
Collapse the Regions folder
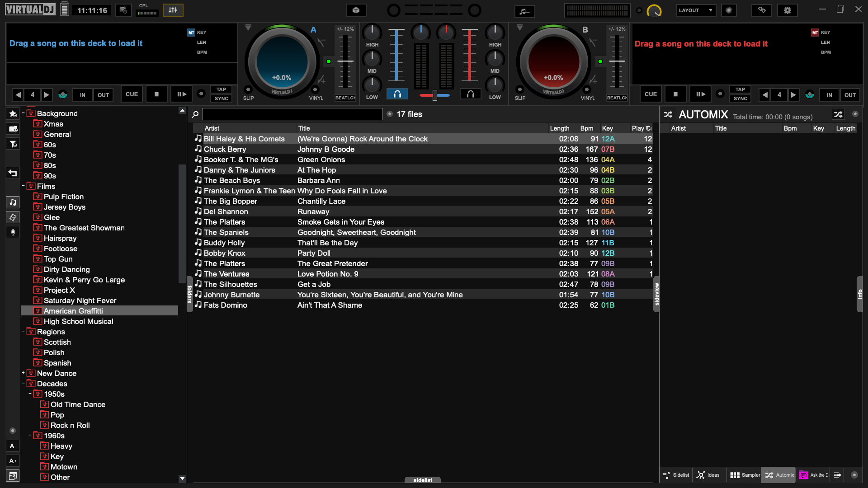pyautogui.click(x=23, y=331)
